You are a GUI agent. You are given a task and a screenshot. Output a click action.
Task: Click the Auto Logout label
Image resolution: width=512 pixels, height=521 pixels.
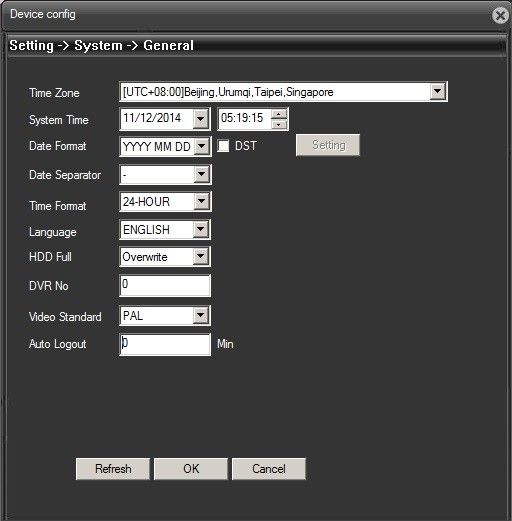(x=58, y=344)
